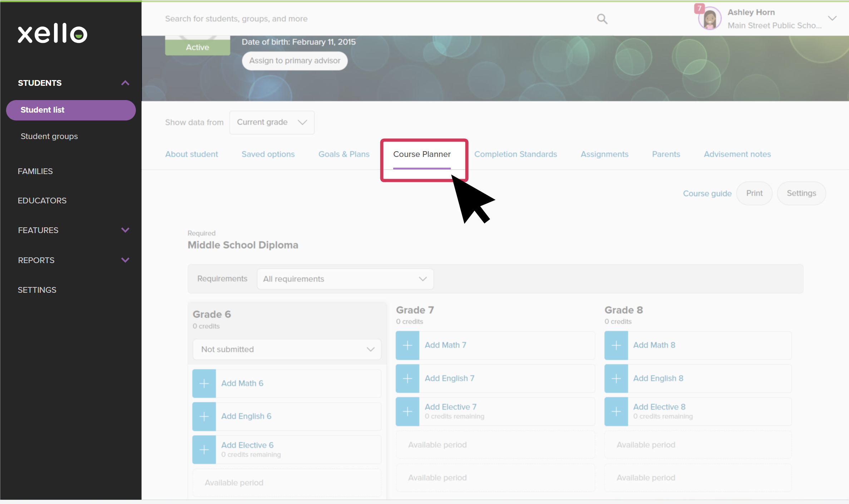Click the Xello logo
Image resolution: width=849 pixels, height=504 pixels.
tap(53, 34)
